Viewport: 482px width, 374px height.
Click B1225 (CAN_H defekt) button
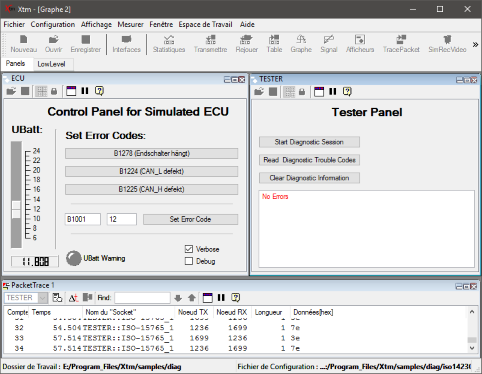(x=152, y=189)
